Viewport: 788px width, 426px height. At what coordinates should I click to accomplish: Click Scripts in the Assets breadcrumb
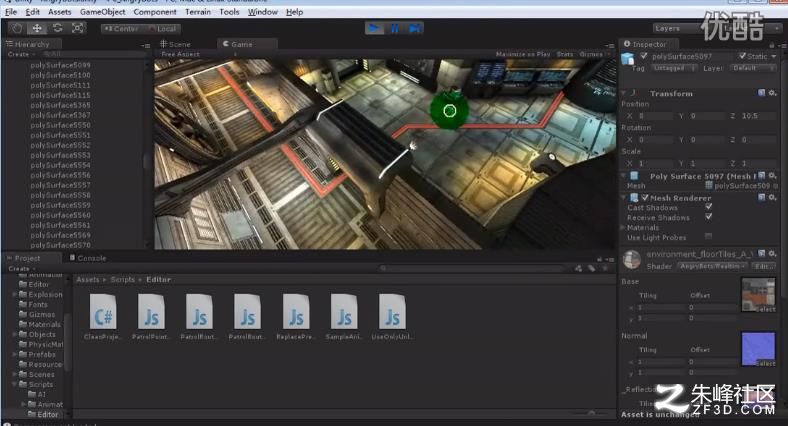pos(123,279)
